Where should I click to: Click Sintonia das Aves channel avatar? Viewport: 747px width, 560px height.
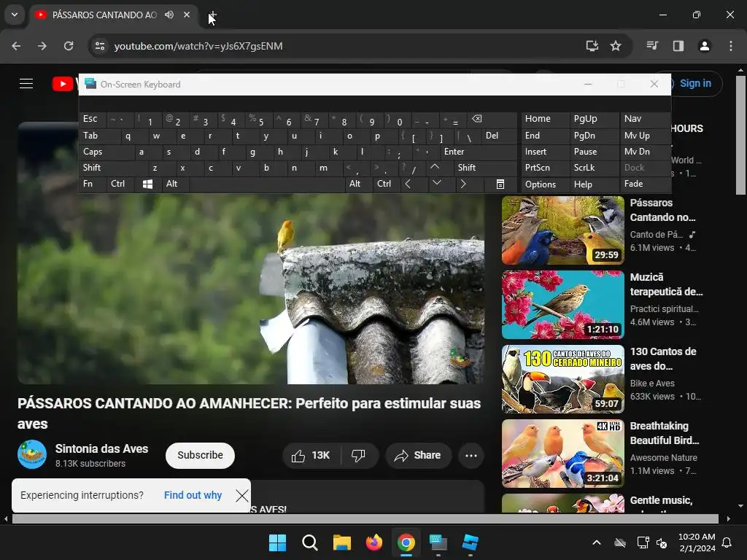pos(32,454)
